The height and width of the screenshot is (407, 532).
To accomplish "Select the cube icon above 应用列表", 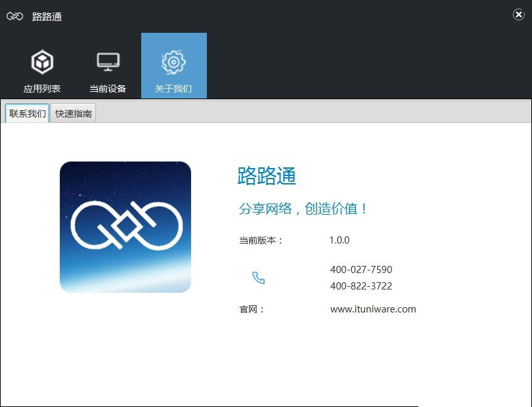I will coord(42,60).
